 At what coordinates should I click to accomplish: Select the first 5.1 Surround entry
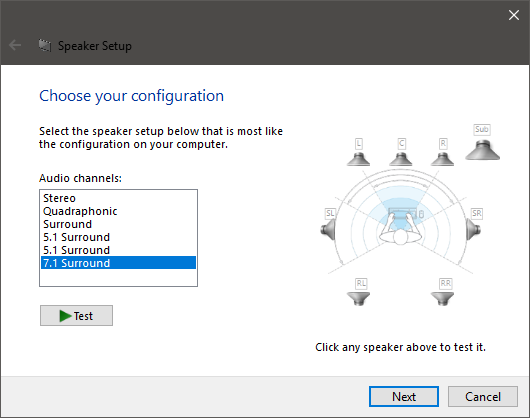click(118, 237)
